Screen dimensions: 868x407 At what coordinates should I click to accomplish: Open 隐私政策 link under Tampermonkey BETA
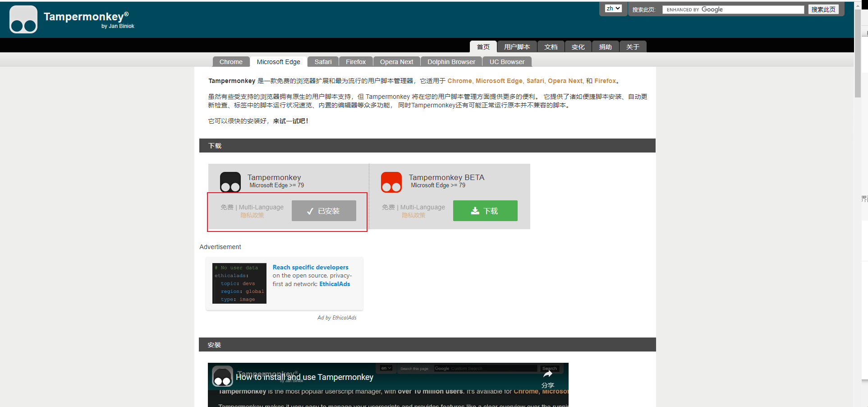pyautogui.click(x=413, y=215)
